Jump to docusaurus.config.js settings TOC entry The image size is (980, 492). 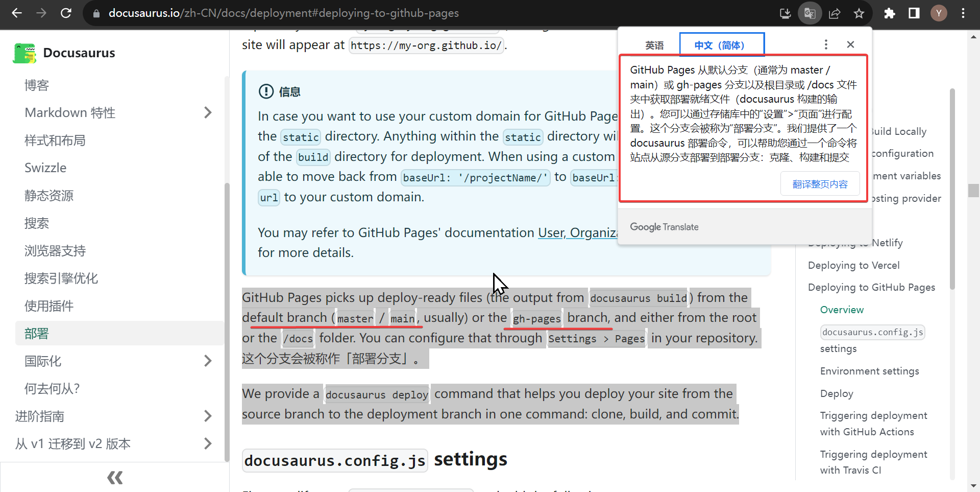pyautogui.click(x=872, y=340)
